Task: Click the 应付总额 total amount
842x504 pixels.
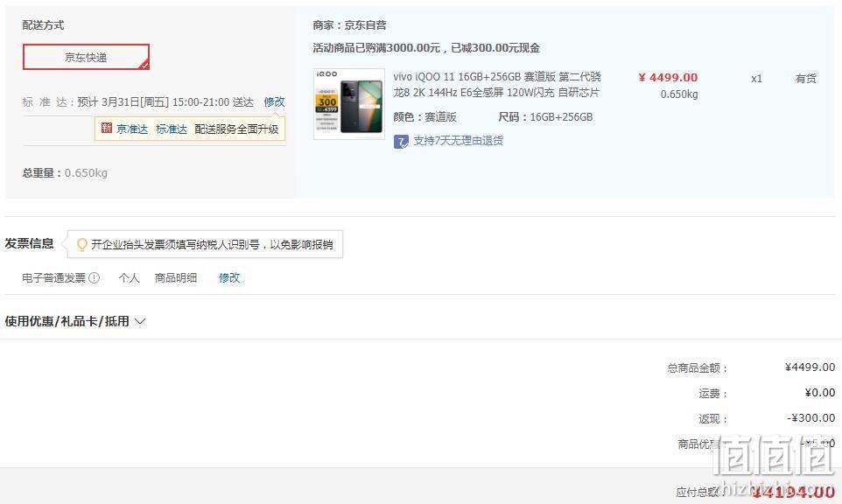Action: 794,491
